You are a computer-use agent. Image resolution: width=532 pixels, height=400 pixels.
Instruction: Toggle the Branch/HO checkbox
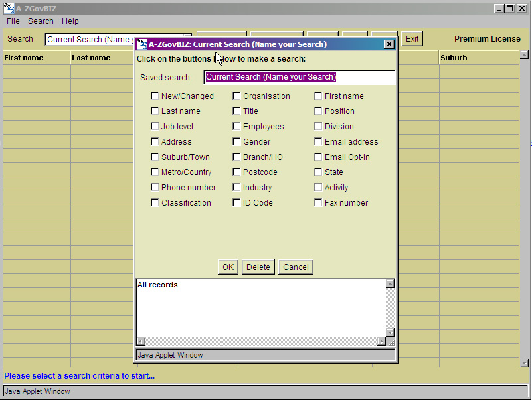pyautogui.click(x=236, y=157)
